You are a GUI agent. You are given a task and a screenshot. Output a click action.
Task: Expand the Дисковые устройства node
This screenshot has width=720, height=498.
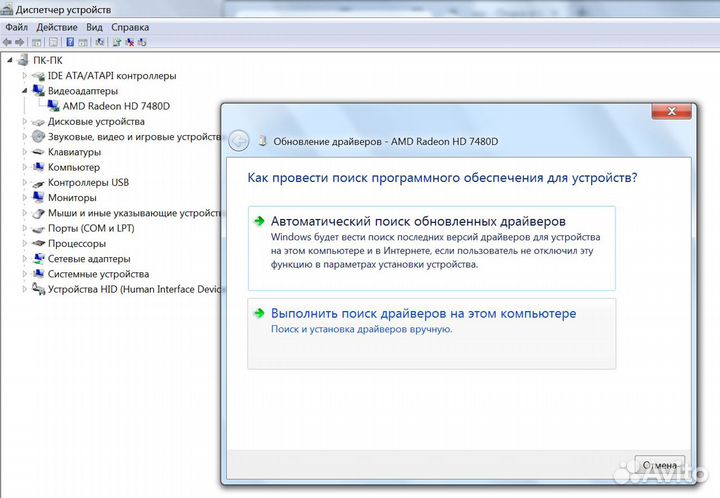point(25,121)
